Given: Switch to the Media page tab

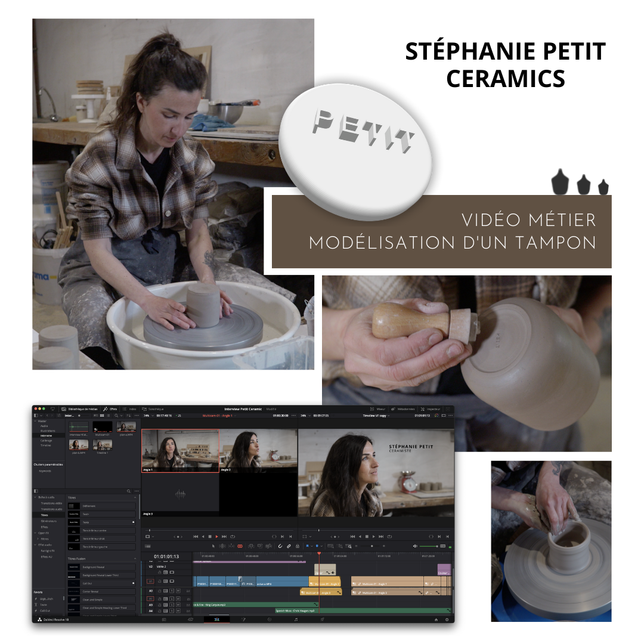Looking at the screenshot, I should (164, 620).
